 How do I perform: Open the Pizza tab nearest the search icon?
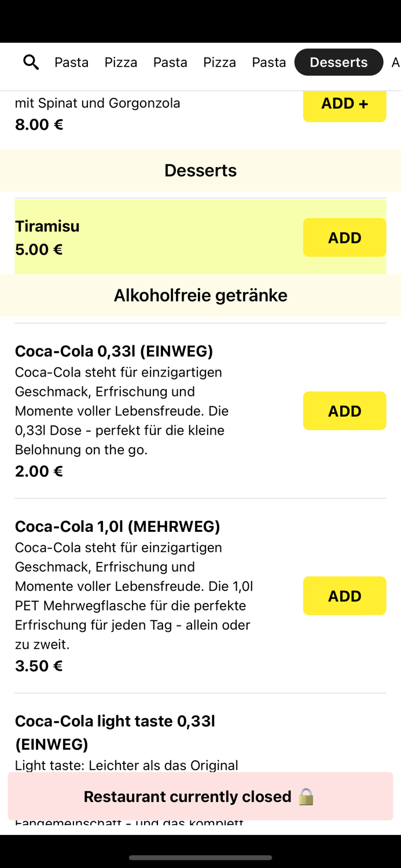(x=121, y=62)
